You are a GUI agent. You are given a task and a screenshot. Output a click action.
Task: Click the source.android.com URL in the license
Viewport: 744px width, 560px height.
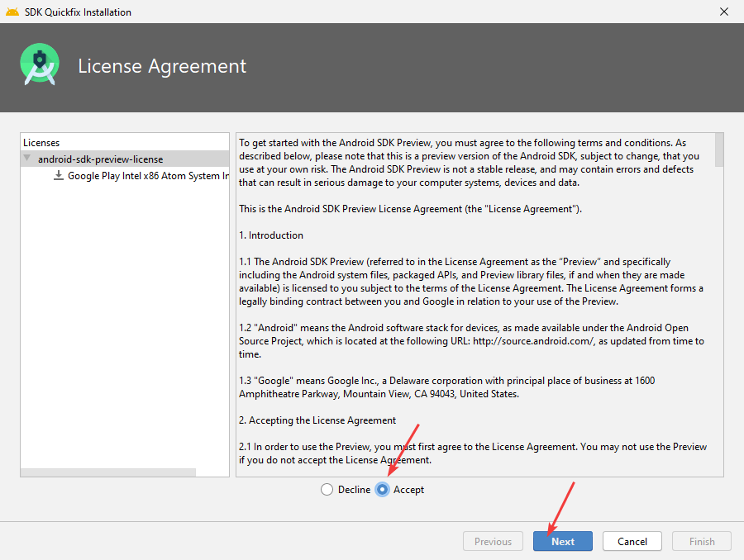pyautogui.click(x=533, y=341)
